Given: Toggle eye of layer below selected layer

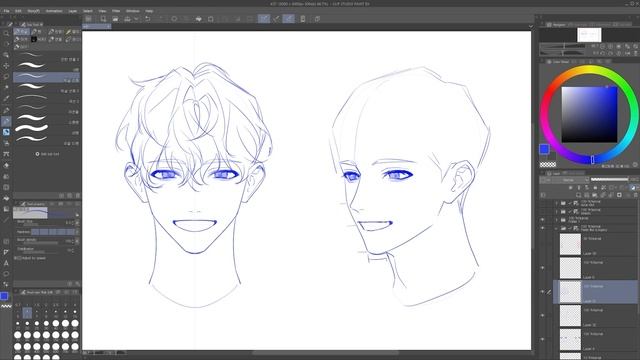Looking at the screenshot, I should [x=542, y=315].
